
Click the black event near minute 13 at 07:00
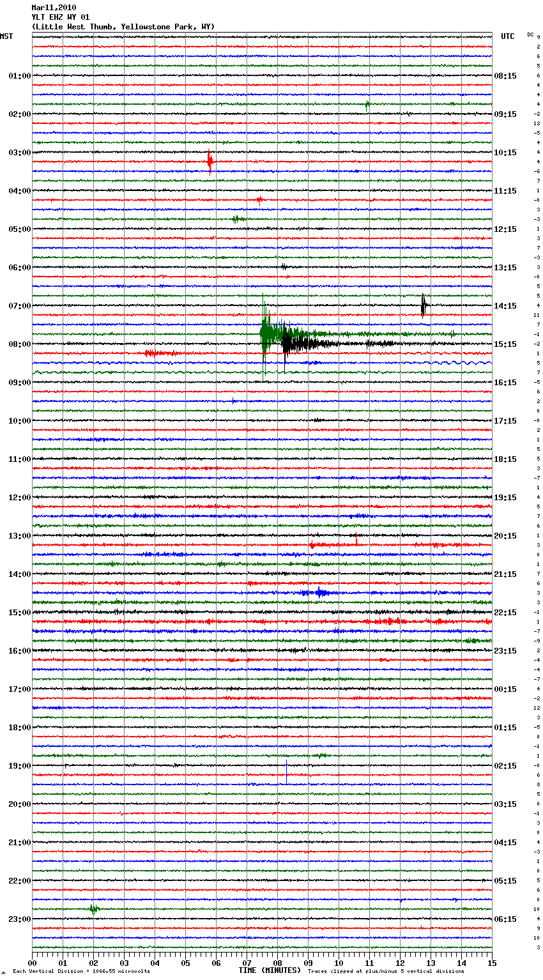424,305
